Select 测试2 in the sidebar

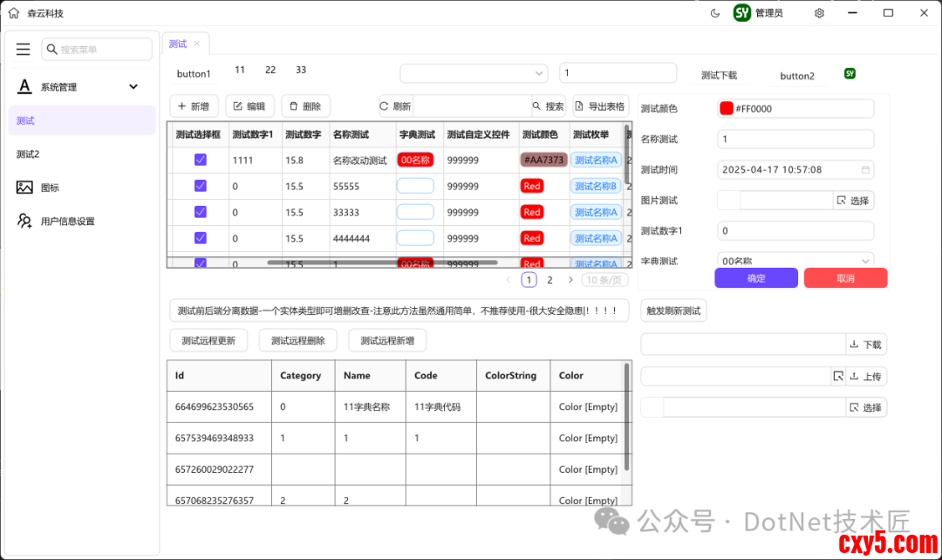28,154
